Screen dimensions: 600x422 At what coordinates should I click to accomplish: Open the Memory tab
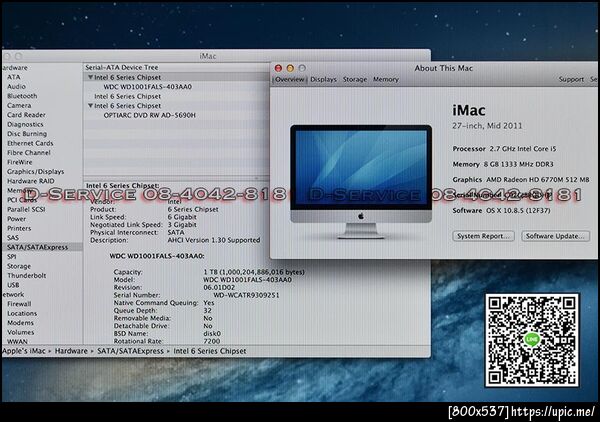(386, 79)
